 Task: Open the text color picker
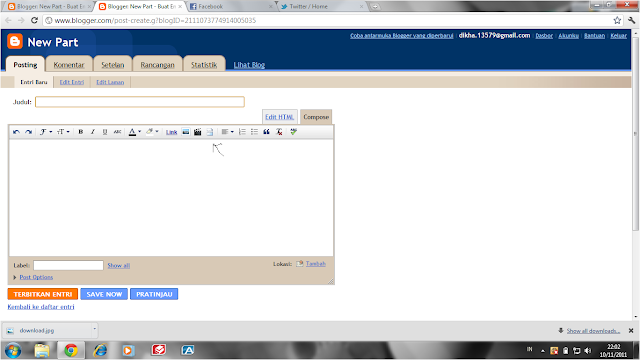135,132
